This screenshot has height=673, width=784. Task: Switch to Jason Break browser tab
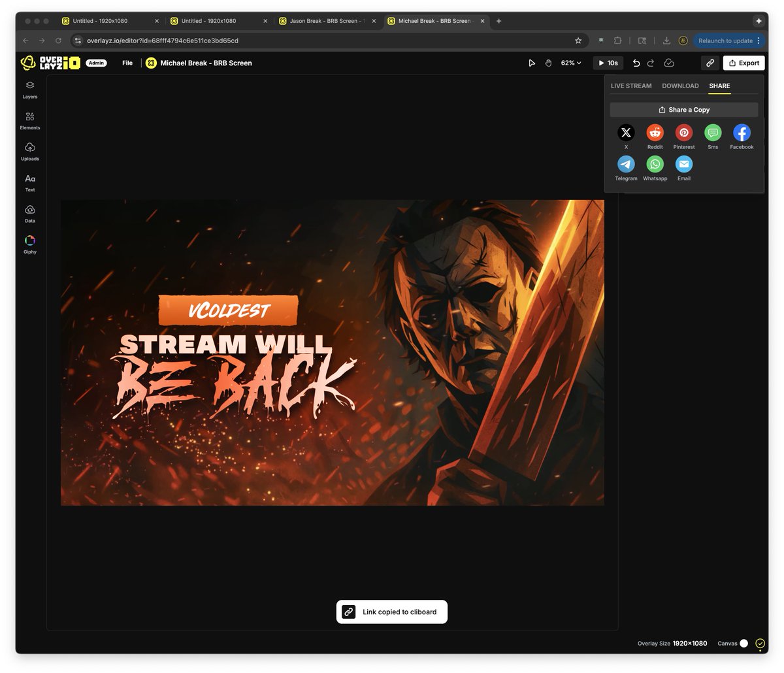328,21
